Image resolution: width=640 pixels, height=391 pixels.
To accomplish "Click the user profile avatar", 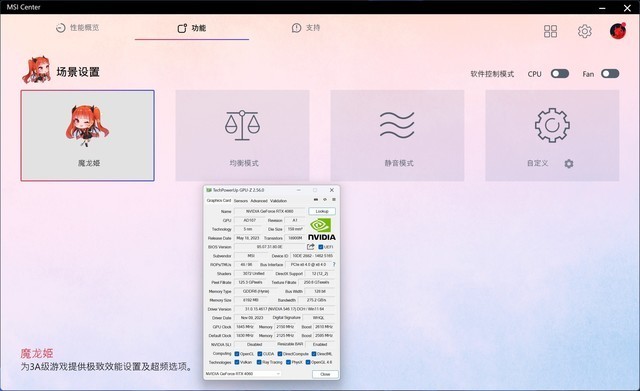I will (x=618, y=31).
